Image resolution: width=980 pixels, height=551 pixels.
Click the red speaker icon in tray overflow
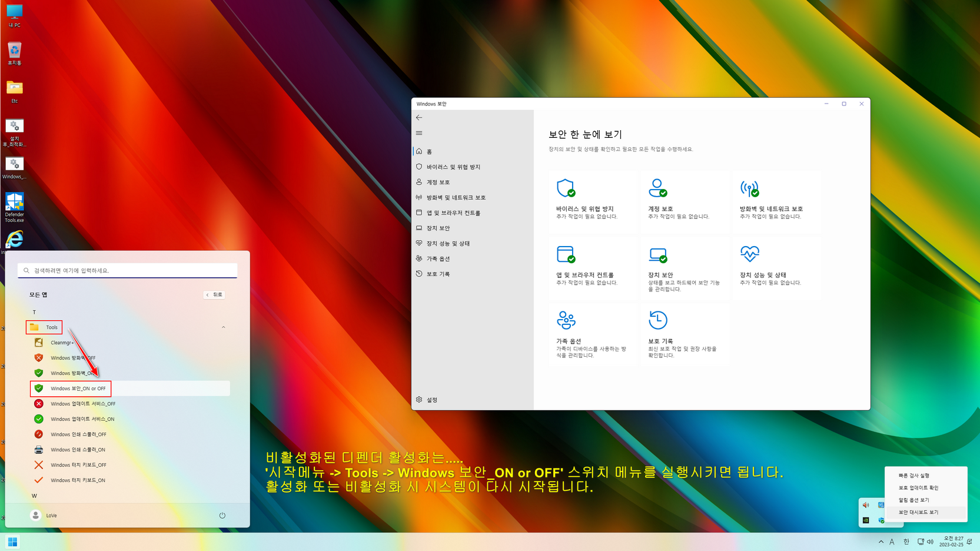pyautogui.click(x=866, y=505)
